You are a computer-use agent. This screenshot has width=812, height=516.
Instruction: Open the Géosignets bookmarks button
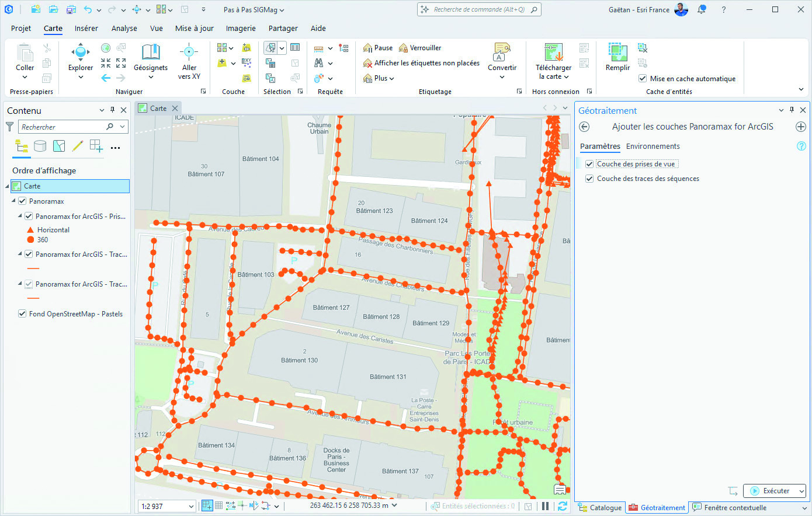[x=151, y=58]
